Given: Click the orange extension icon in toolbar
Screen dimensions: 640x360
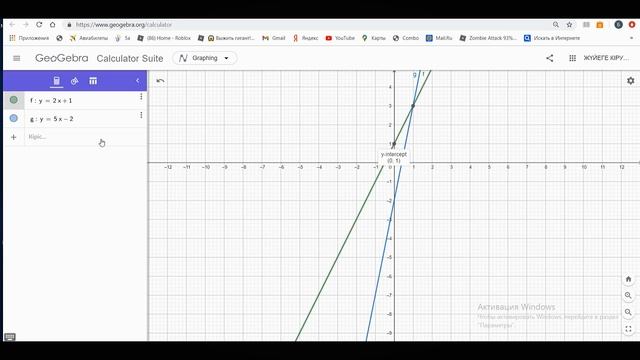Looking at the screenshot, I should pos(600,24).
